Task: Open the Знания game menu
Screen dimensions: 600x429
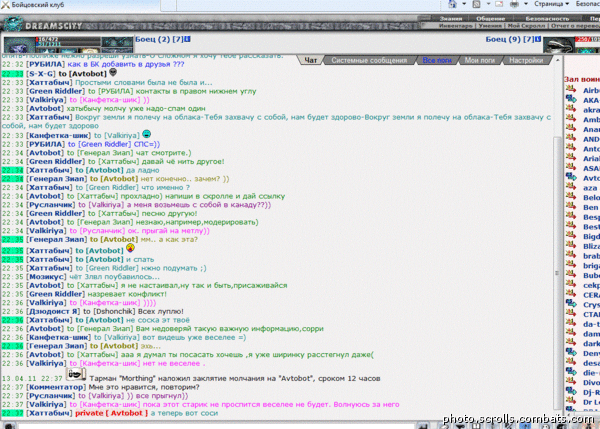Action: (x=451, y=18)
